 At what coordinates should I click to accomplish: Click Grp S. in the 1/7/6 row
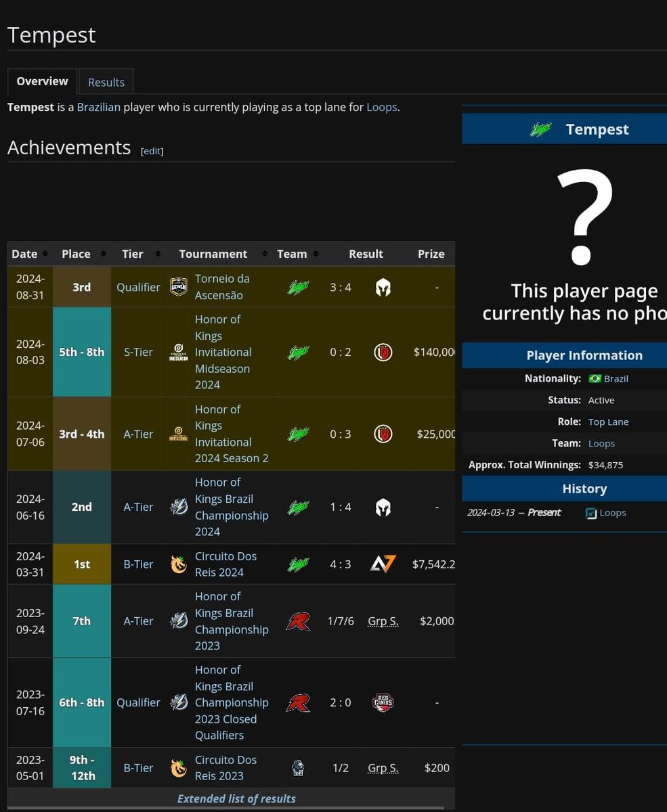383,621
